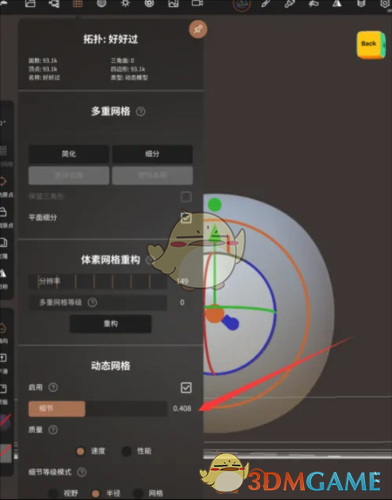Click the 重构 remesh button
The width and height of the screenshot is (392, 500).
111,324
